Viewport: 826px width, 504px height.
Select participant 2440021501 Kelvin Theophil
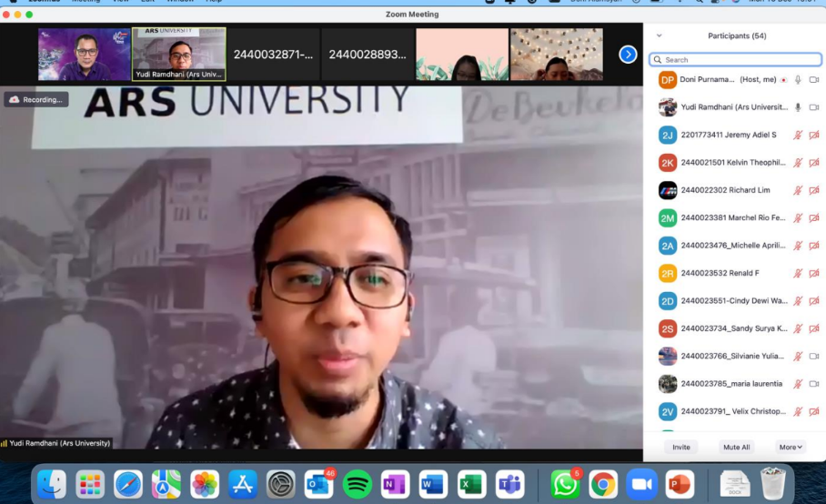pos(731,163)
